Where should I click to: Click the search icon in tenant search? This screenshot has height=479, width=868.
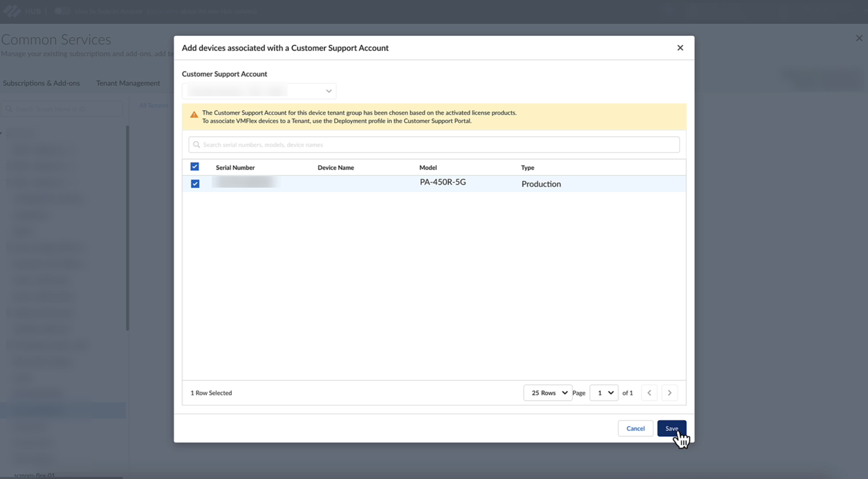[x=9, y=109]
